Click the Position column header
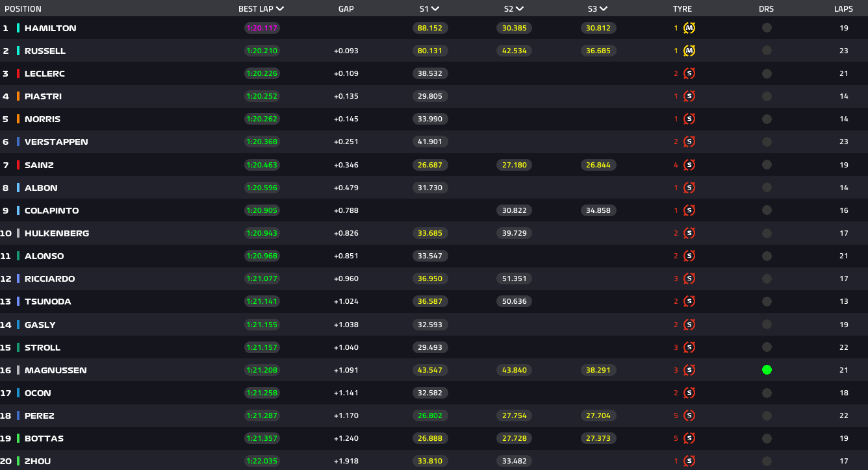This screenshot has width=868, height=470. click(x=23, y=9)
